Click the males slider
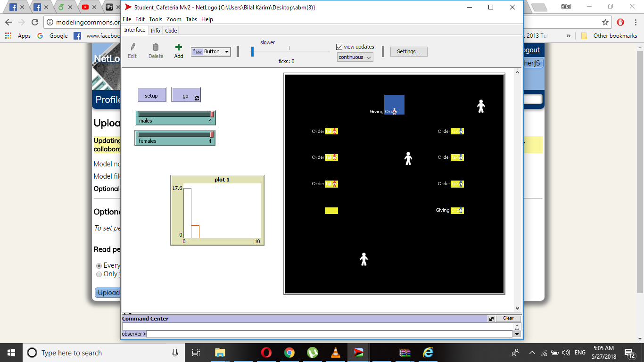 [175, 117]
